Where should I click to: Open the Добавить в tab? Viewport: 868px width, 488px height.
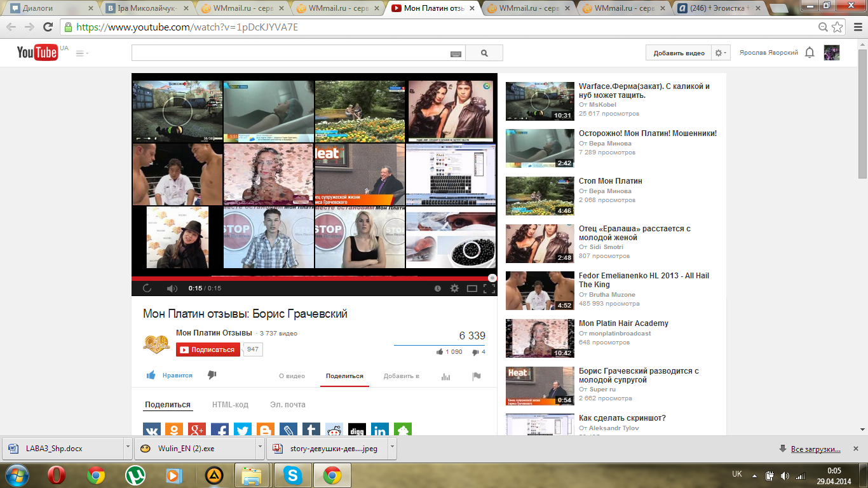pos(401,376)
